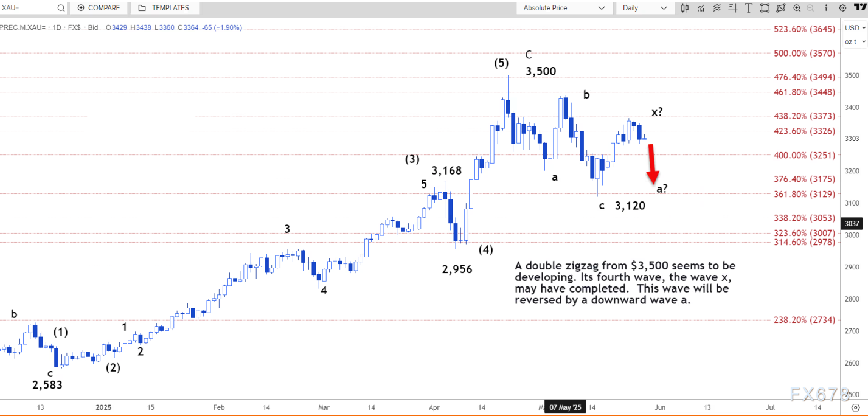Viewport: 868px width, 416px height.
Task: Open the indicators menu icon
Action: pos(701,8)
